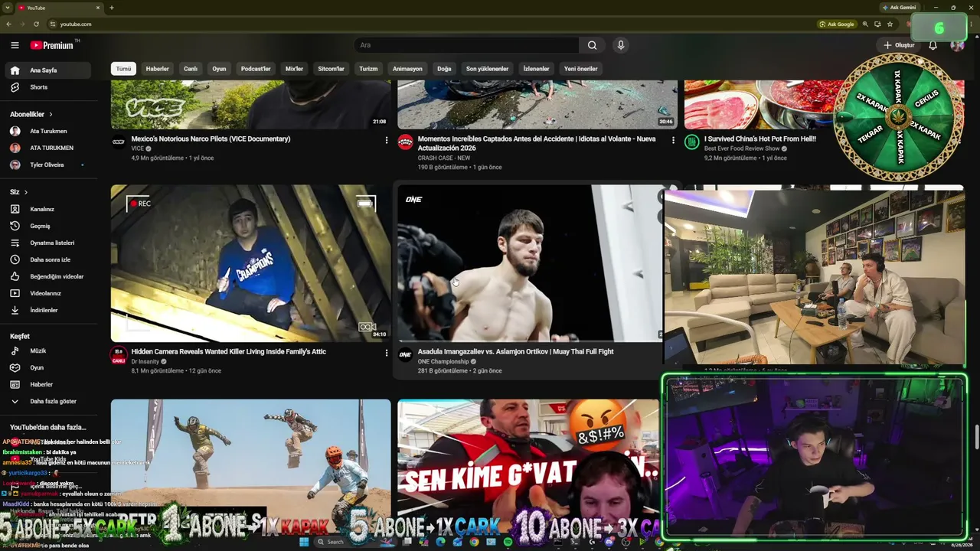This screenshot has width=980, height=551.
Task: Go to Ana Sayfa in the sidebar
Action: 46,70
